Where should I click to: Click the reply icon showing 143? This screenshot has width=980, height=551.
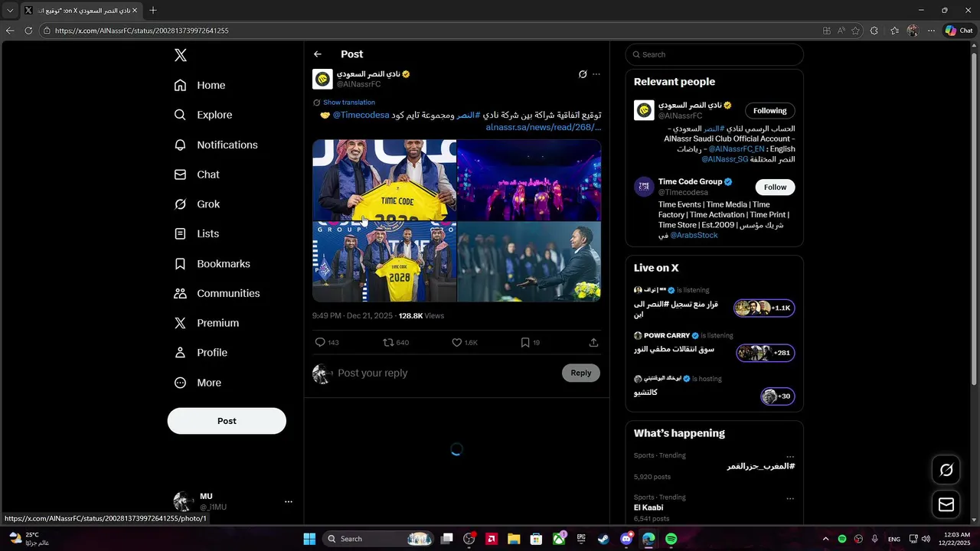tap(327, 342)
